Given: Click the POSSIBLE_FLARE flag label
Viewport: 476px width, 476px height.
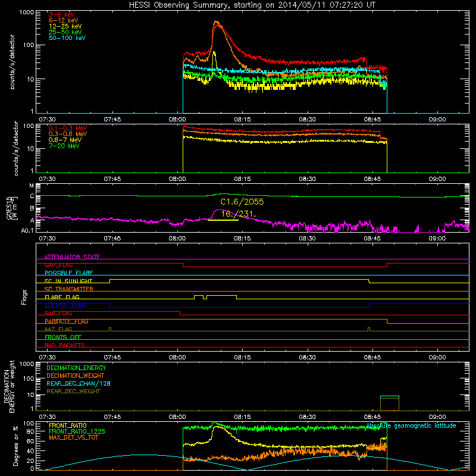Looking at the screenshot, I should point(68,273).
